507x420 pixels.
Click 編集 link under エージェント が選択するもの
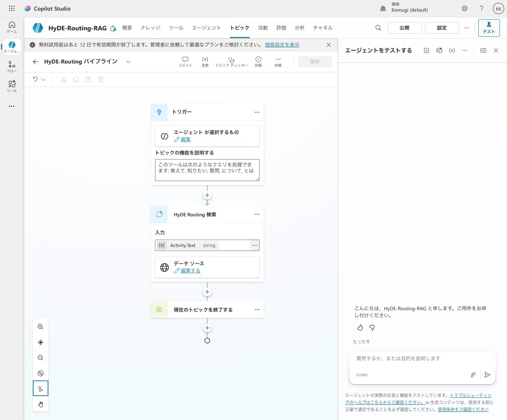[x=186, y=139]
